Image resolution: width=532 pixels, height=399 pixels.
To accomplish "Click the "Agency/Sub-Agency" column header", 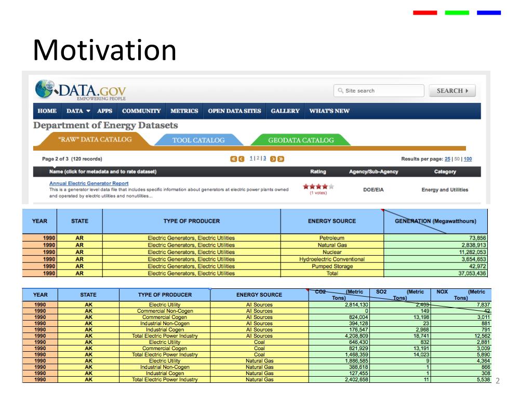I will point(374,171).
